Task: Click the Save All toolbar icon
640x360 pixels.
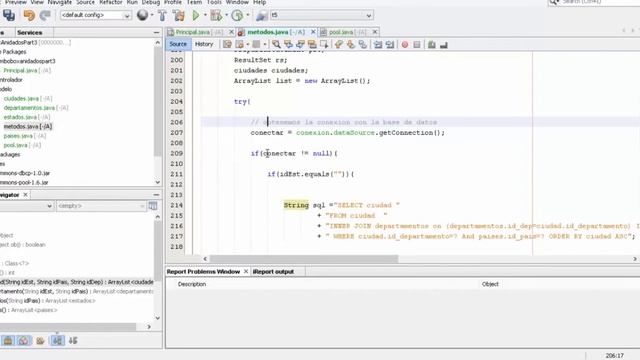Action: tap(9, 16)
